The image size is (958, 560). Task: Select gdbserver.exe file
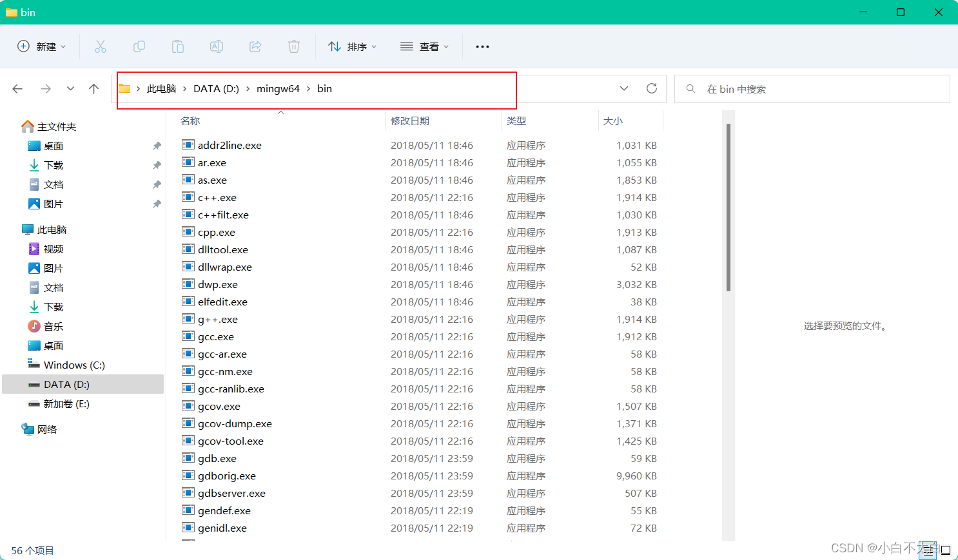231,493
